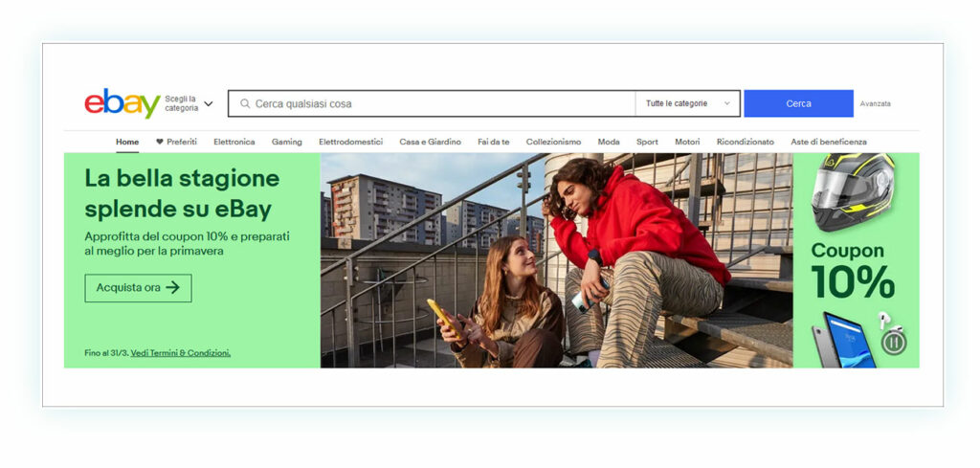Open Preferiti with heart icon
Viewport: 980px width, 468px height.
coord(176,142)
